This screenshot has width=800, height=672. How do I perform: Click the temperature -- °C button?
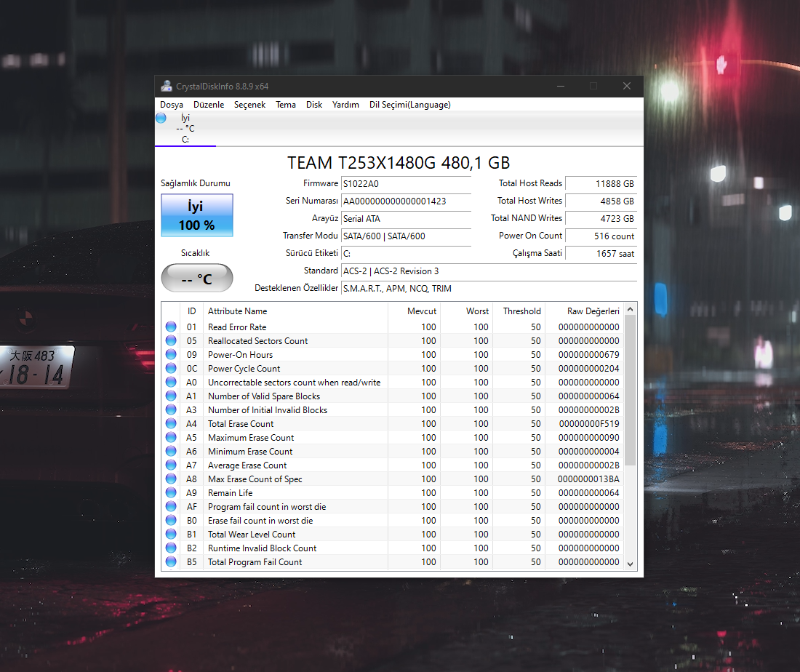click(x=197, y=278)
